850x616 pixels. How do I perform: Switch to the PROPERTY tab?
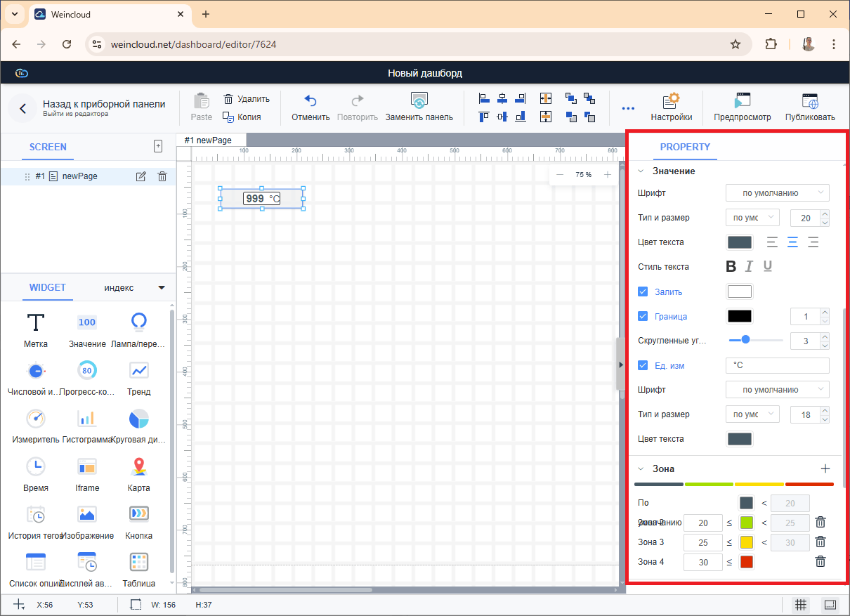click(x=685, y=147)
